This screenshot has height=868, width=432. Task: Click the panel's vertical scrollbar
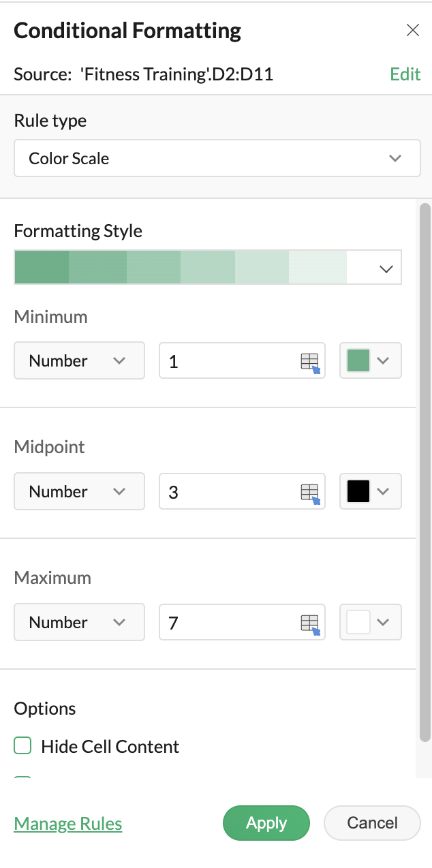(x=425, y=470)
